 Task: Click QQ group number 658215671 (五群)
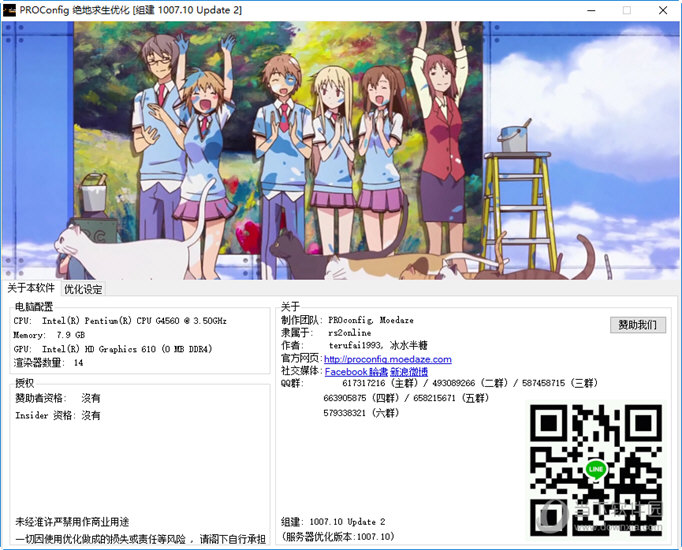coord(451,398)
